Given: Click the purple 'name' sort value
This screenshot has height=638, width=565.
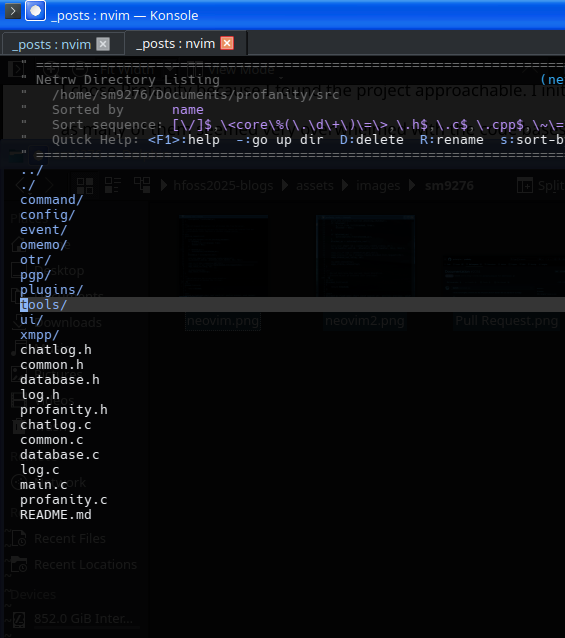Looking at the screenshot, I should [x=188, y=110].
